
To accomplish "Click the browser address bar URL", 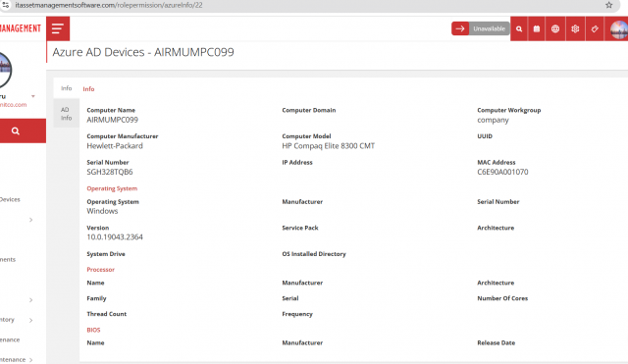I will click(109, 5).
